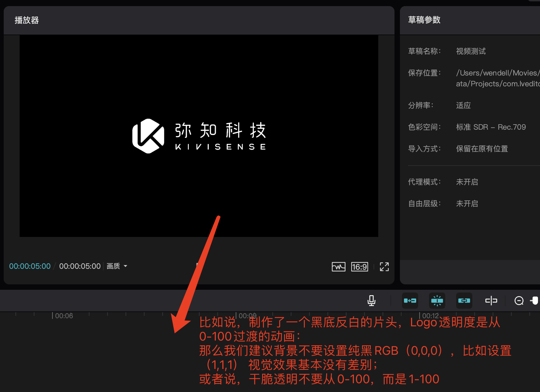Screen dimensions: 540x392
Task: Click the 标准 SDR – Rec.709 color space value
Action: tap(491, 127)
